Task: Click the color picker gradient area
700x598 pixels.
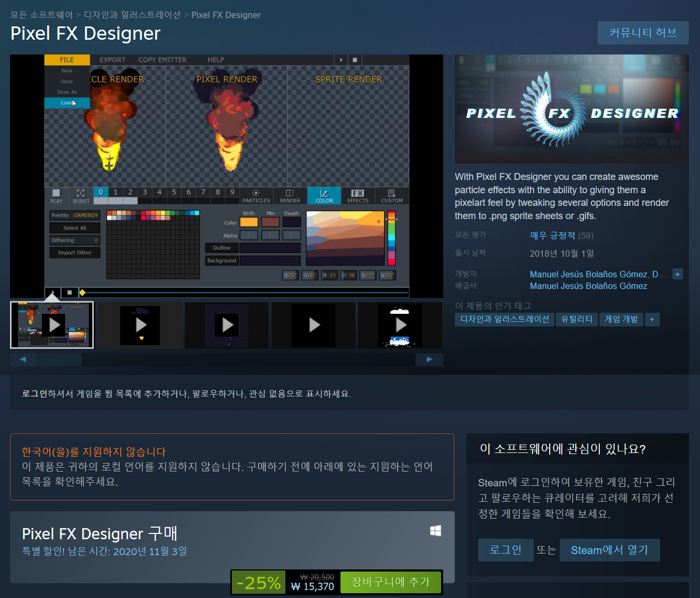Action: pos(345,238)
